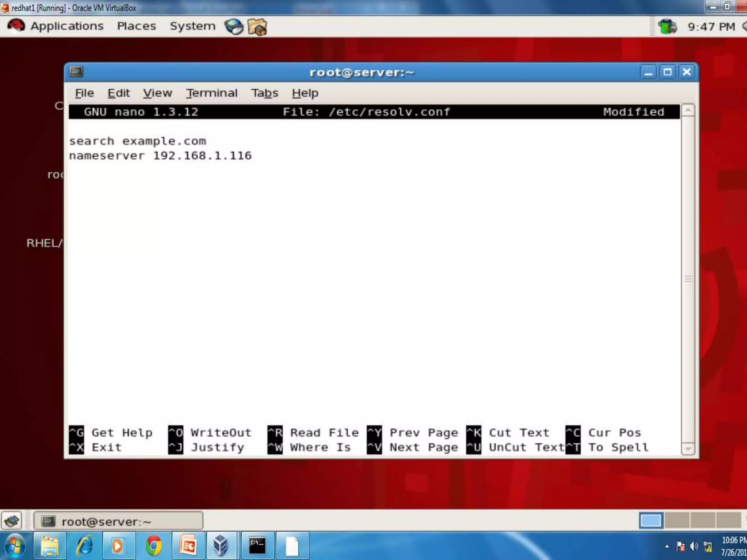Open the Places menu in top panel
Viewport: 747px width, 560px height.
(x=136, y=26)
